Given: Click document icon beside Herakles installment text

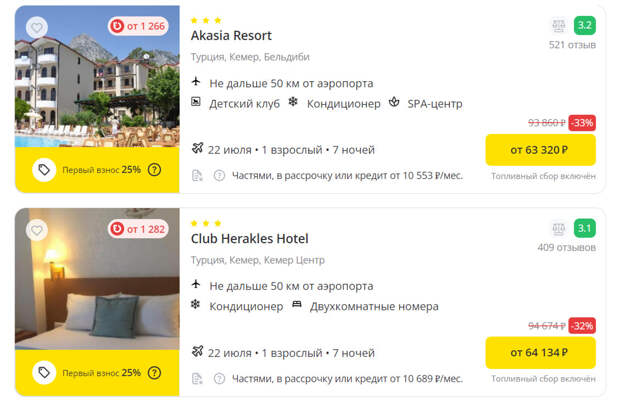Looking at the screenshot, I should tap(197, 379).
